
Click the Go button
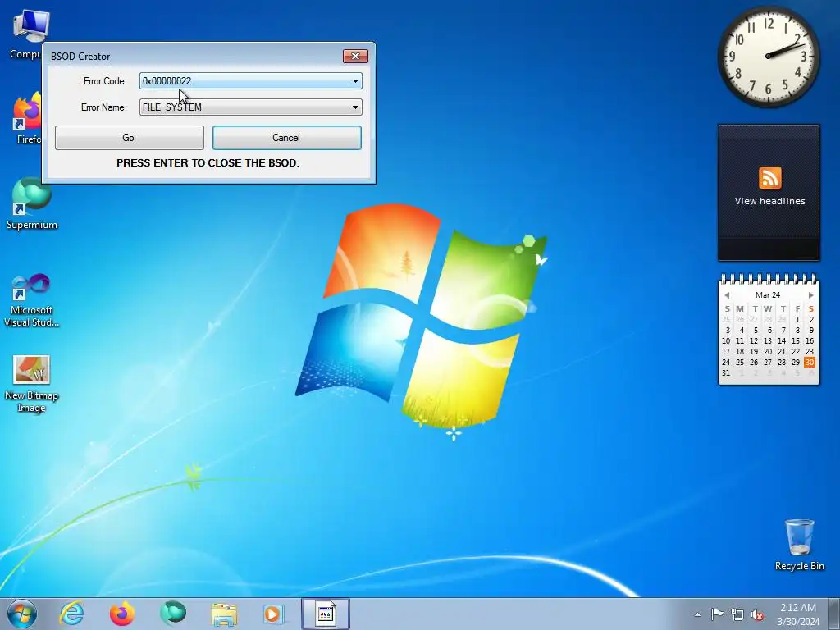tap(129, 138)
